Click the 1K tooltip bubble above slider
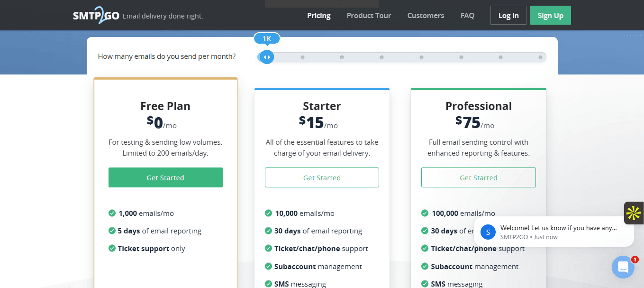Viewport: 644px width, 288px height. [x=267, y=38]
